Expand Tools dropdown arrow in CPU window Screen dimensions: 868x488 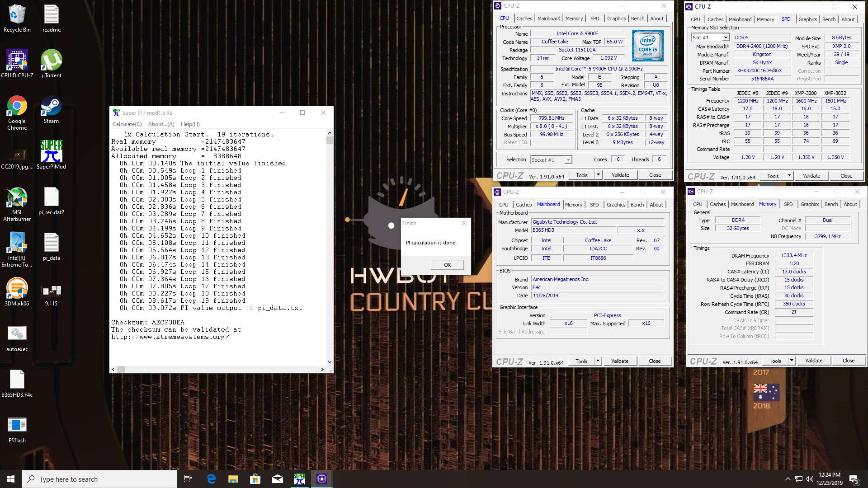pyautogui.click(x=598, y=175)
